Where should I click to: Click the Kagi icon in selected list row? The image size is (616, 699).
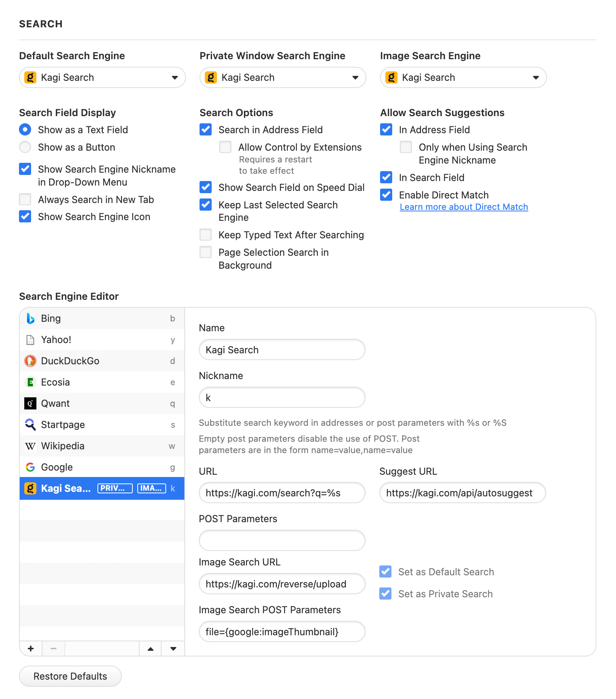tap(30, 488)
